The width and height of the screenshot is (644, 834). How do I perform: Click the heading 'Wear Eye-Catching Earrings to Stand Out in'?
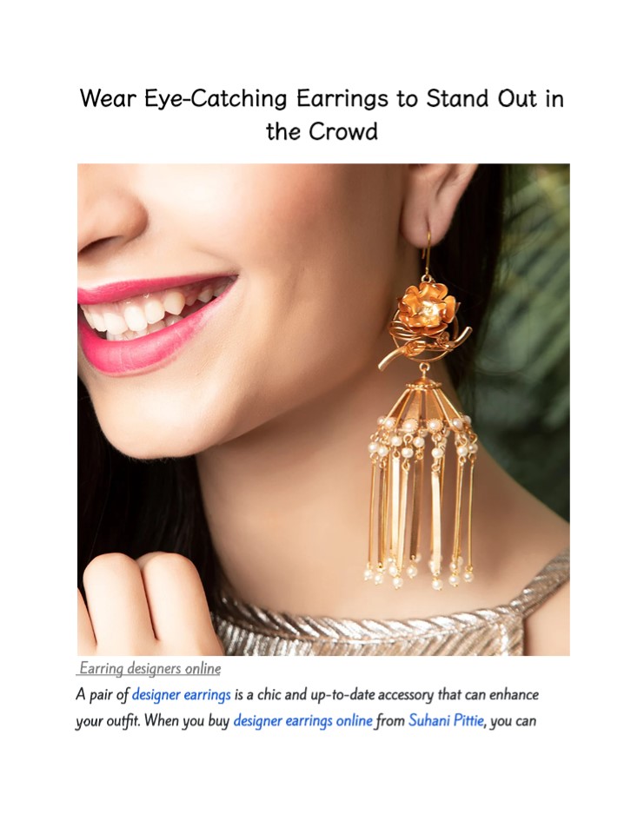322,99
